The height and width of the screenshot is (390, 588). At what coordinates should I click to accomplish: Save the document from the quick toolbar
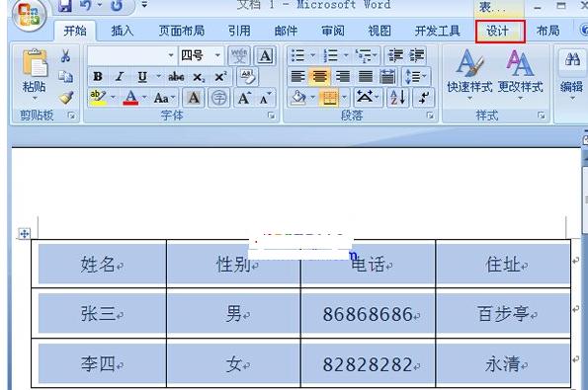coord(64,5)
